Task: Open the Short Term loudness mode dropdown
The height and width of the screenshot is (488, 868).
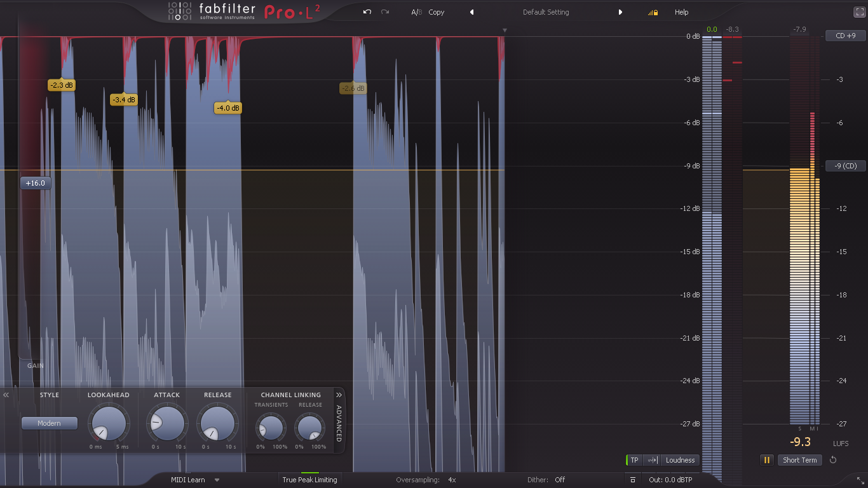Action: tap(800, 460)
